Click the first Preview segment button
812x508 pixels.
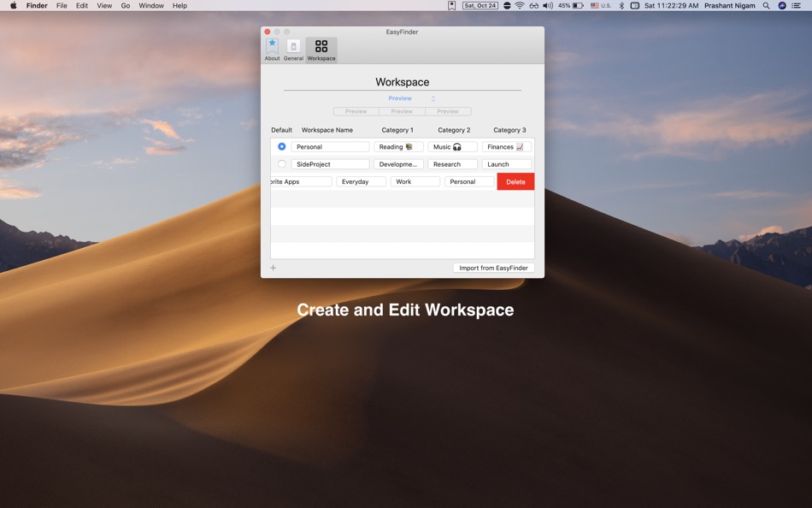click(356, 111)
